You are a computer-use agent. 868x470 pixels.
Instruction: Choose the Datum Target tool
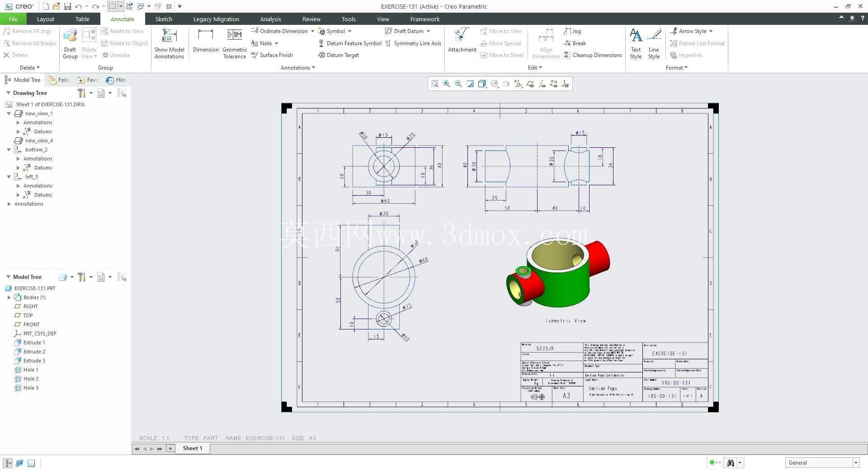click(339, 55)
